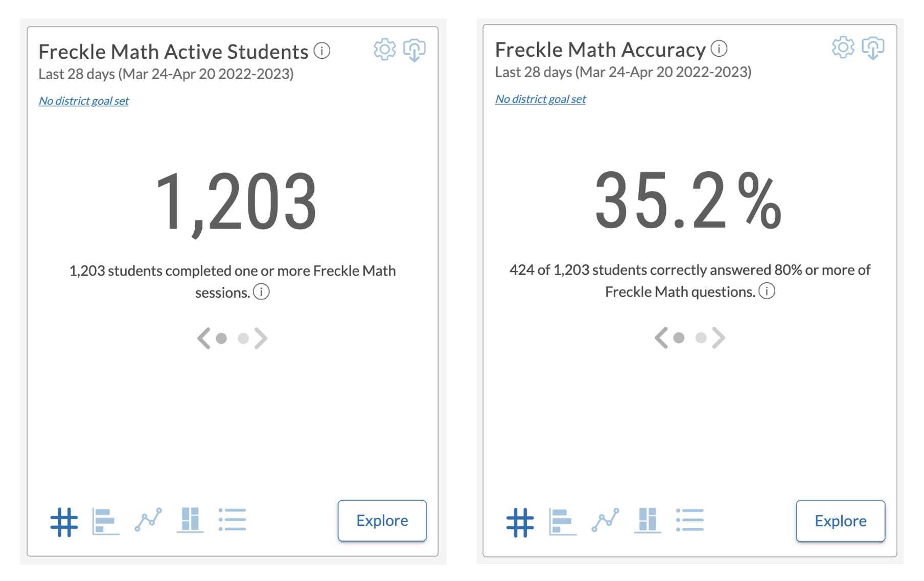Select the first carousel dot on Accuracy card
The image size is (924, 581).
679,338
